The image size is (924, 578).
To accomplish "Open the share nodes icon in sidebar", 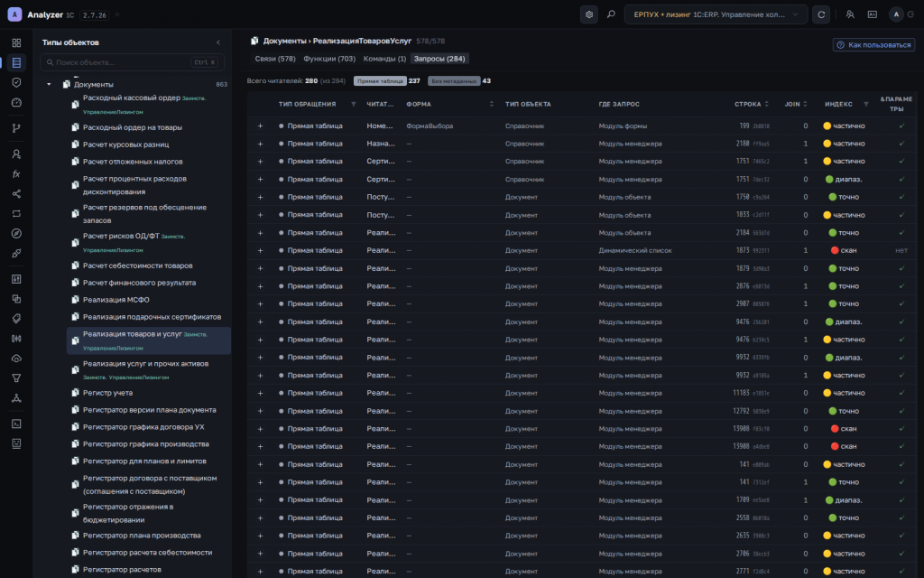I will tap(16, 194).
